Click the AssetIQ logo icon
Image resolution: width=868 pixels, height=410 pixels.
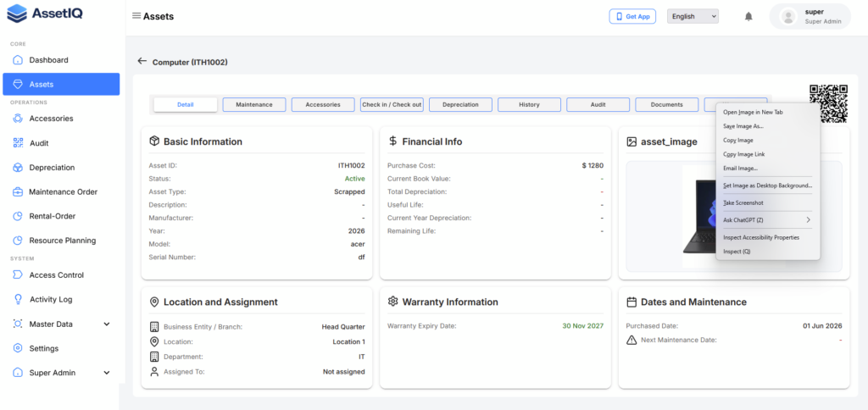[x=17, y=14]
